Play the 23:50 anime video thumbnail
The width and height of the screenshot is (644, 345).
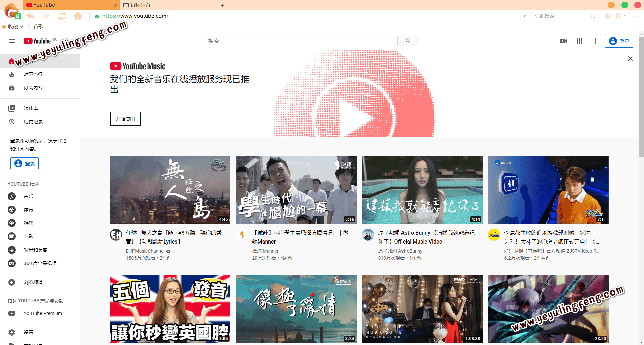tap(548, 309)
